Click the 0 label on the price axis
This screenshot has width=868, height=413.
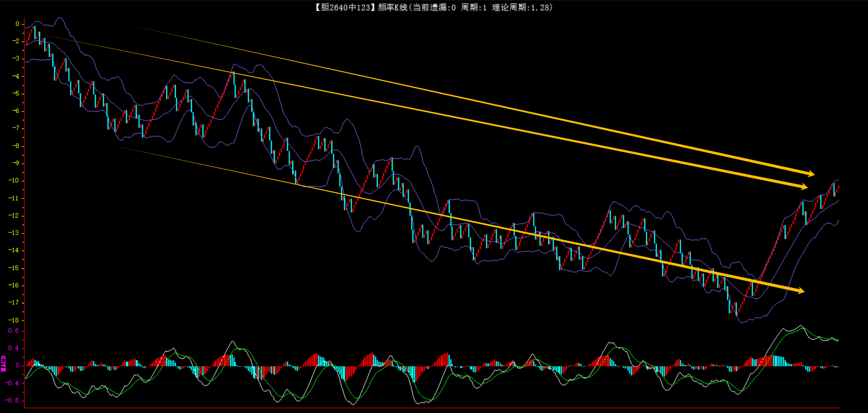17,24
